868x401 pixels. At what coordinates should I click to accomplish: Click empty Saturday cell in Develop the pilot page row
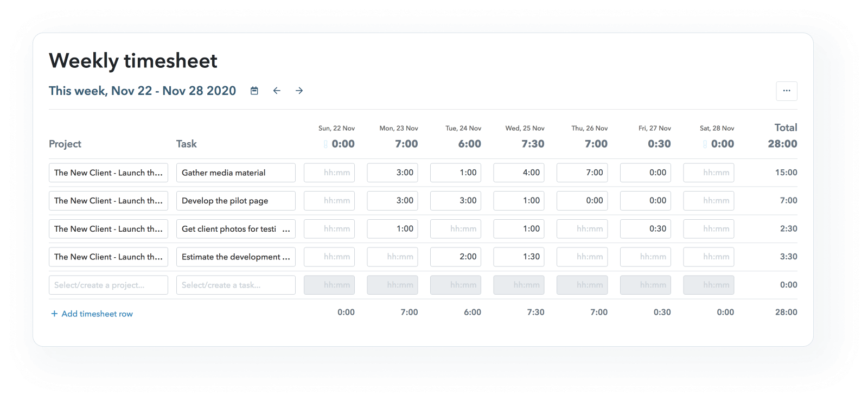point(709,201)
